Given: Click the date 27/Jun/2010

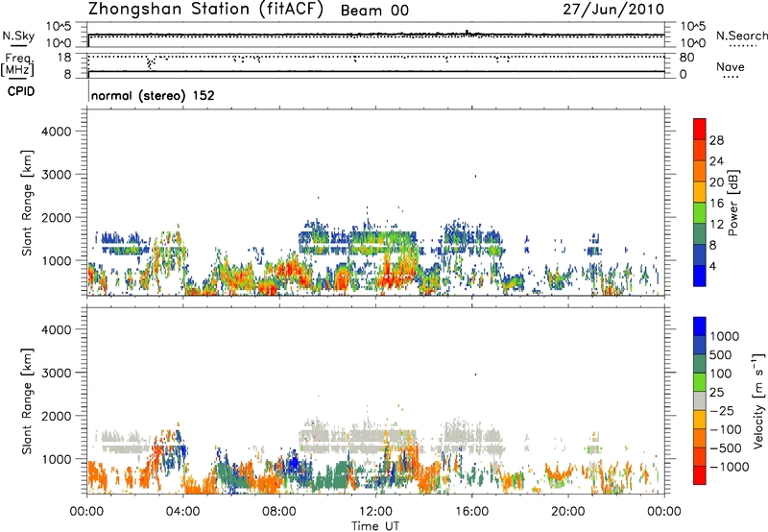Looking at the screenshot, I should click(x=613, y=10).
